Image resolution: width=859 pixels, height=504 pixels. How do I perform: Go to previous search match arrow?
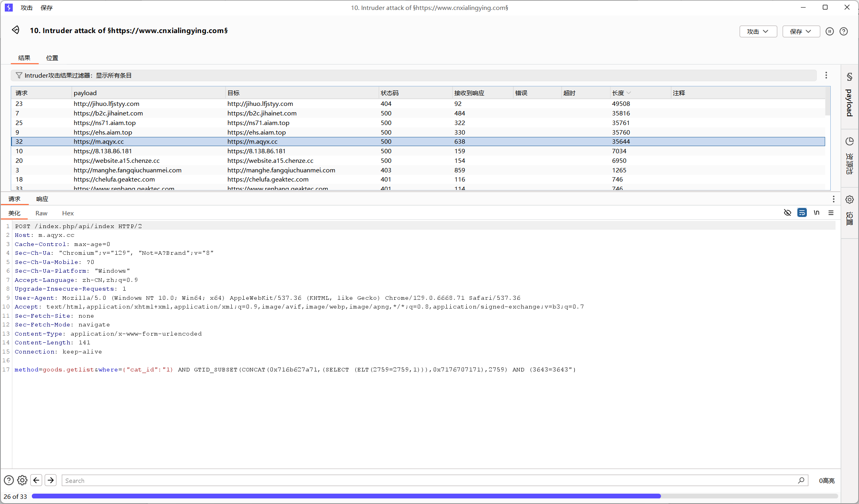[36, 480]
